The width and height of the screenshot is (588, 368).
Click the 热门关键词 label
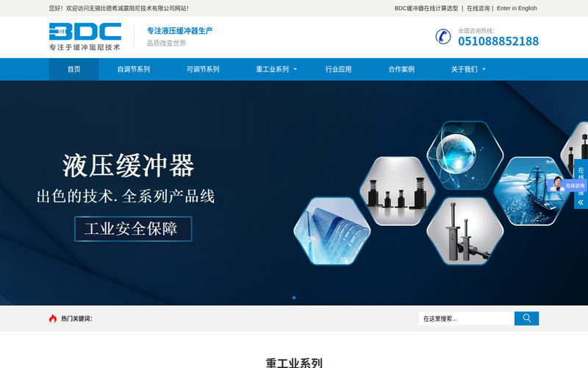coord(76,319)
